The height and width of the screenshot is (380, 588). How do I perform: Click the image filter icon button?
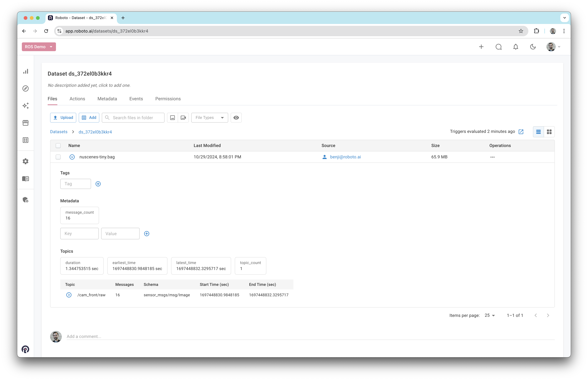(x=173, y=118)
